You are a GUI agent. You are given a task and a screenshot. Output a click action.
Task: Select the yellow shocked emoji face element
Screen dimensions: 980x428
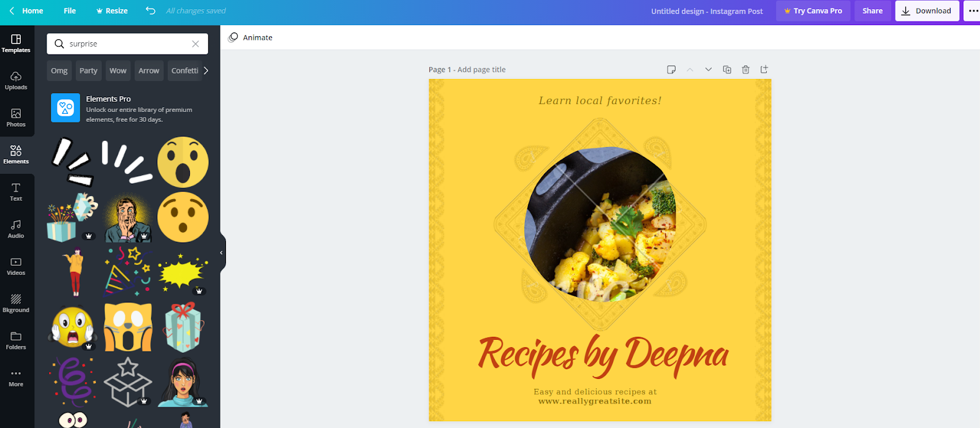pyautogui.click(x=183, y=162)
